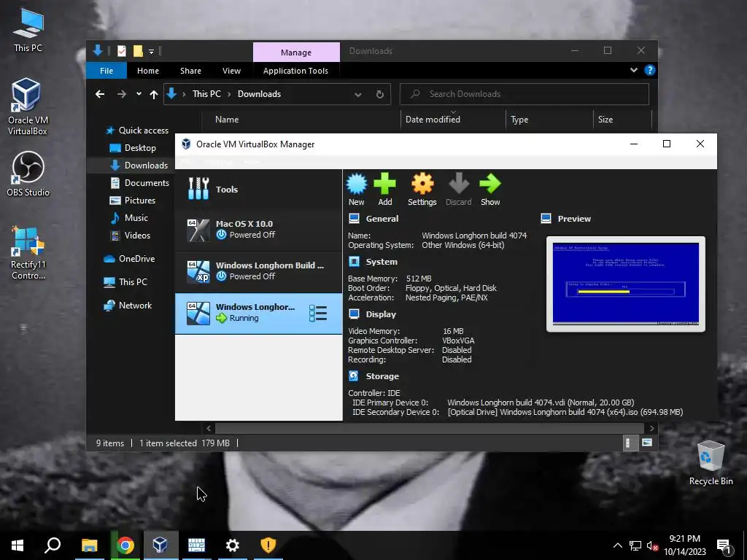Click This PC in address breadcrumb
747x560 pixels.
206,94
